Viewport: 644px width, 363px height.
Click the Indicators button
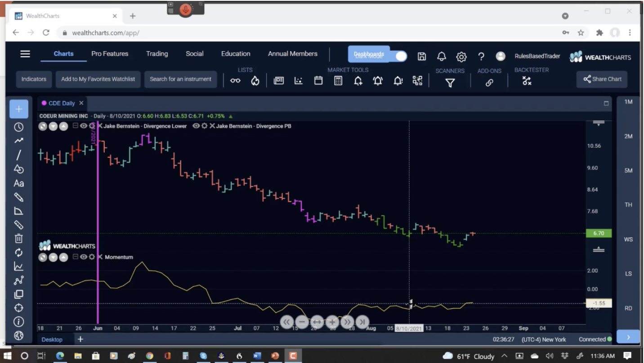(x=34, y=79)
